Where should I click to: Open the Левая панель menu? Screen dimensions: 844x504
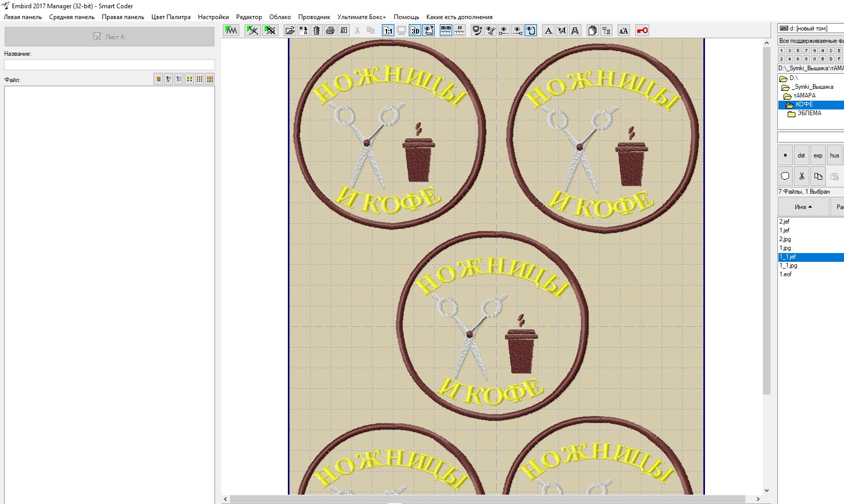[x=23, y=17]
